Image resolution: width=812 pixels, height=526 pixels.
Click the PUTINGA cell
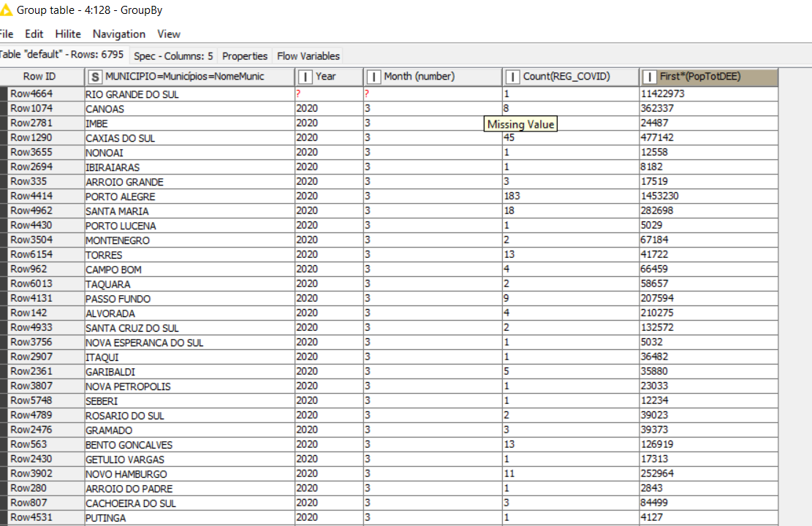click(189, 517)
